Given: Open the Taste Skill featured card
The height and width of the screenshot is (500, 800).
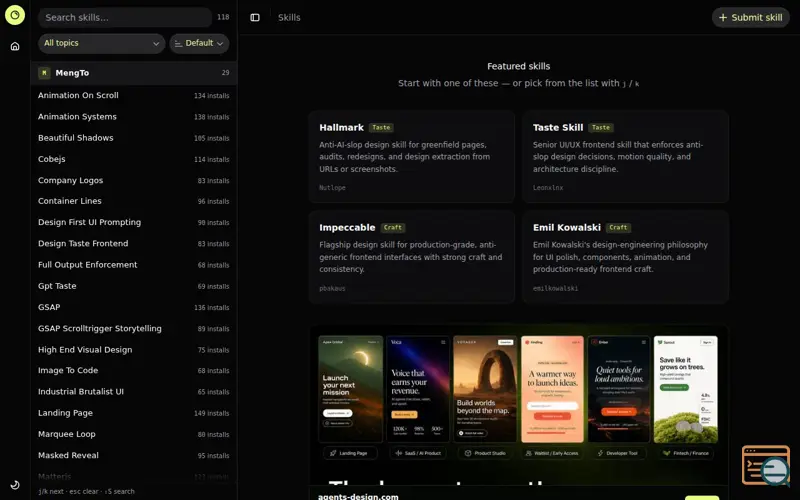Looking at the screenshot, I should click(625, 157).
